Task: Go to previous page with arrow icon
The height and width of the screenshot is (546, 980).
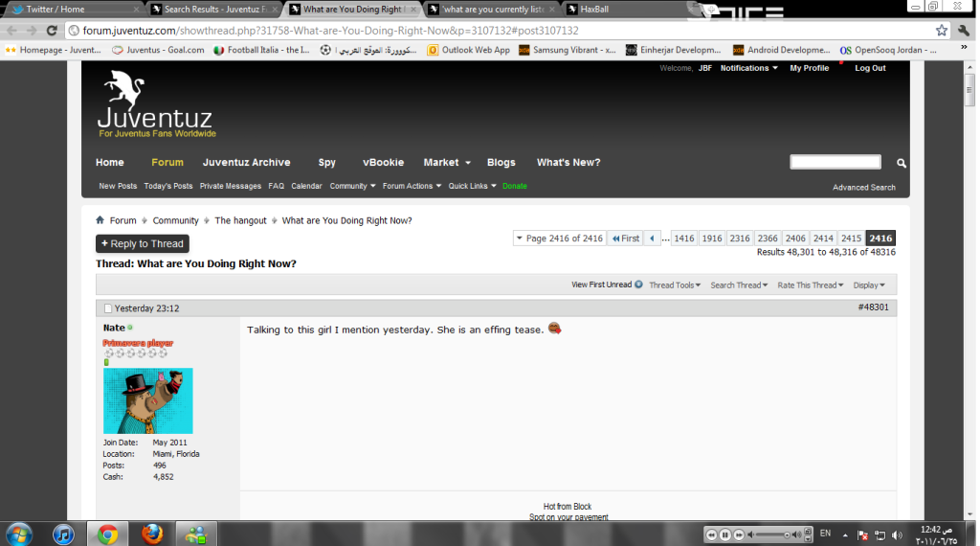Action: point(652,239)
